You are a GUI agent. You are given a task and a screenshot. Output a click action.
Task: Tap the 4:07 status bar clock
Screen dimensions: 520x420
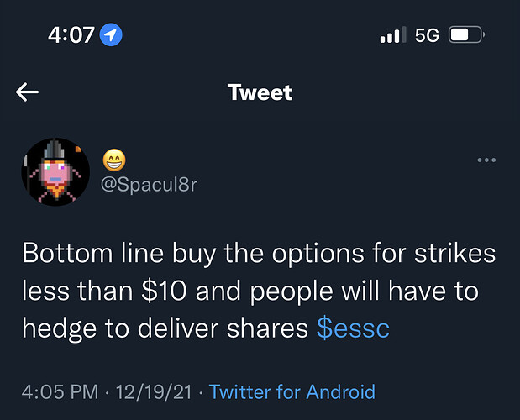pos(71,34)
